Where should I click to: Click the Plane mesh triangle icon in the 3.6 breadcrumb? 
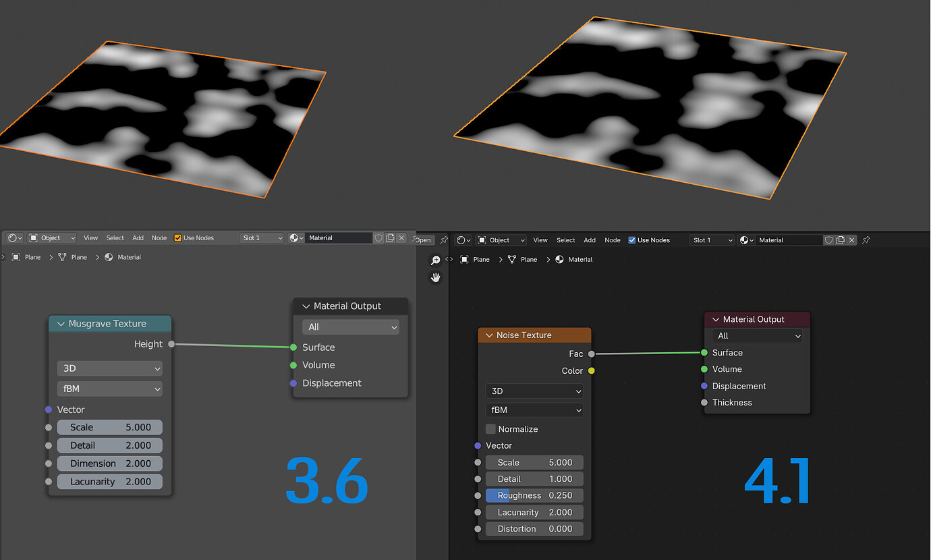(x=63, y=257)
